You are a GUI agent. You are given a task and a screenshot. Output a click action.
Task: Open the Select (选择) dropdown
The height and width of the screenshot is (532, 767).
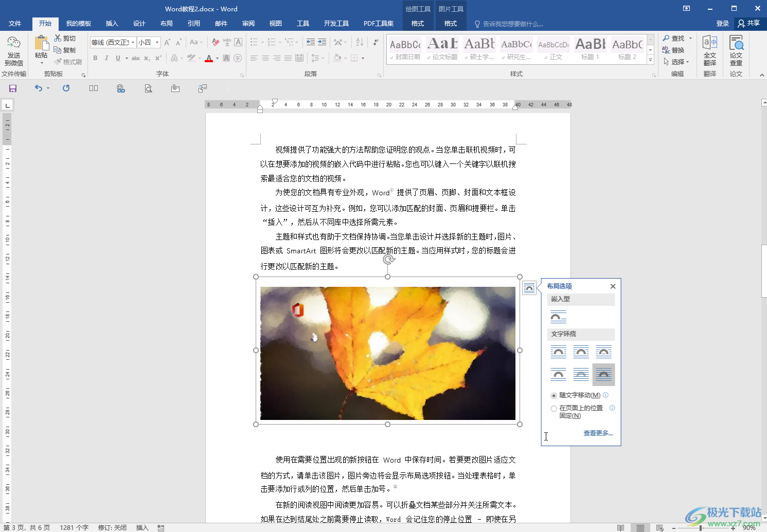(676, 62)
